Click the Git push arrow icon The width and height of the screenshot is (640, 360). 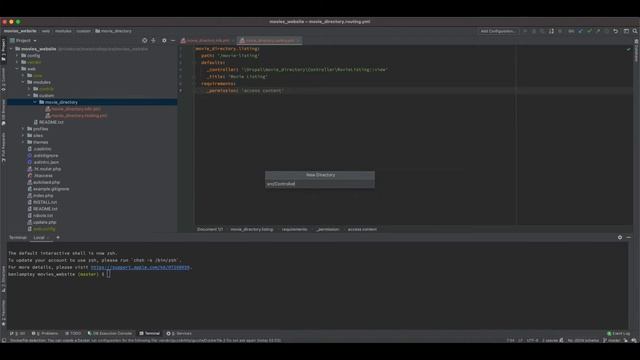tap(598, 31)
